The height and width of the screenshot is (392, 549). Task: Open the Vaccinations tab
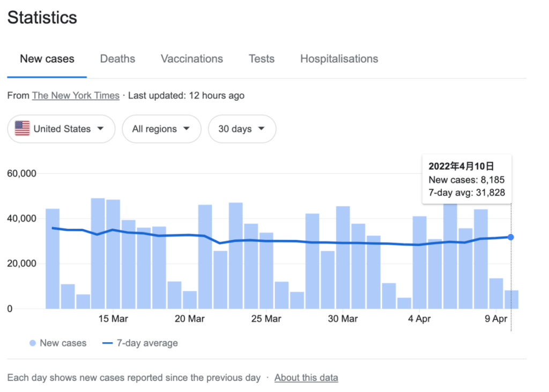tap(192, 59)
